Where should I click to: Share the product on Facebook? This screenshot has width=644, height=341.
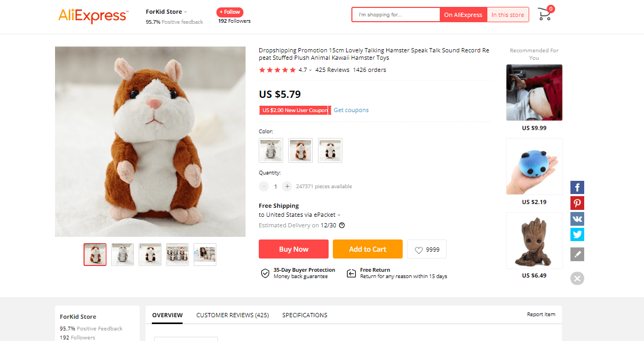click(577, 187)
